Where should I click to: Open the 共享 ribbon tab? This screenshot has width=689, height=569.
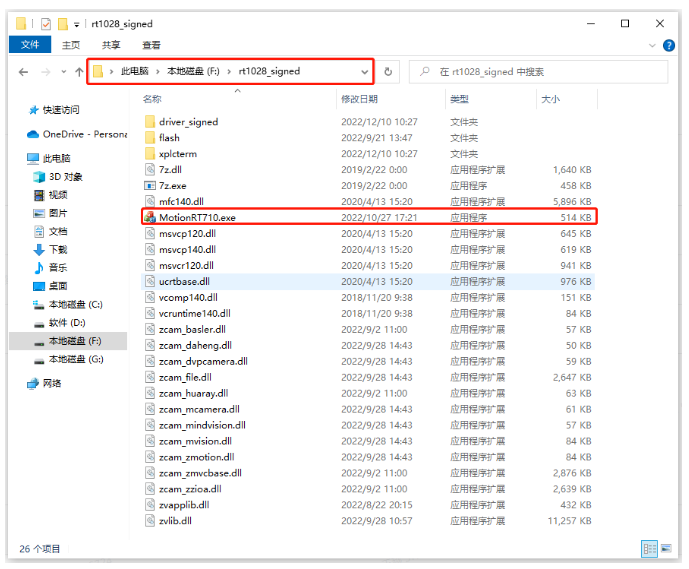[111, 45]
